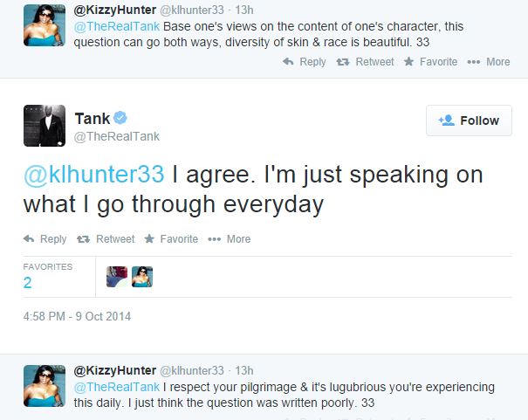Open More options under Tank's tweet
The width and height of the screenshot is (528, 420).
pyautogui.click(x=215, y=239)
